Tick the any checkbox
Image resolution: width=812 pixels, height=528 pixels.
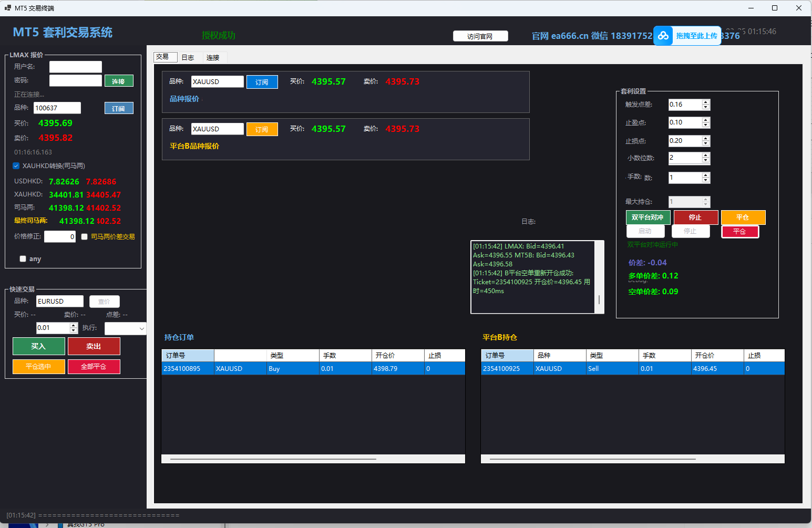(23, 259)
